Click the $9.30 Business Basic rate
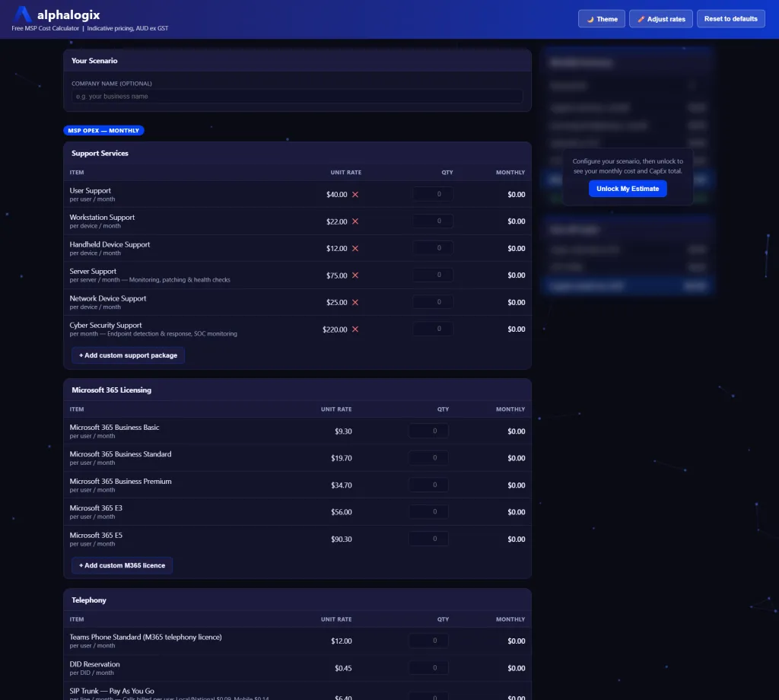 (343, 431)
